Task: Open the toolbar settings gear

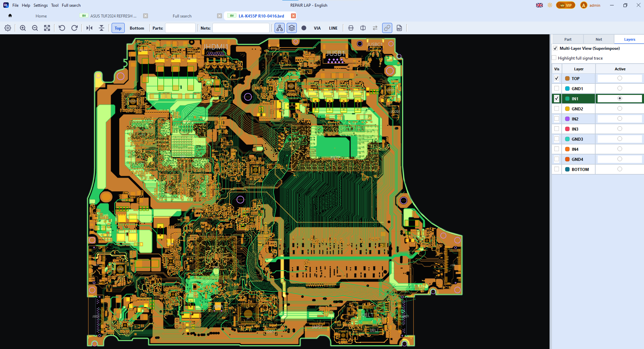Action: point(8,28)
